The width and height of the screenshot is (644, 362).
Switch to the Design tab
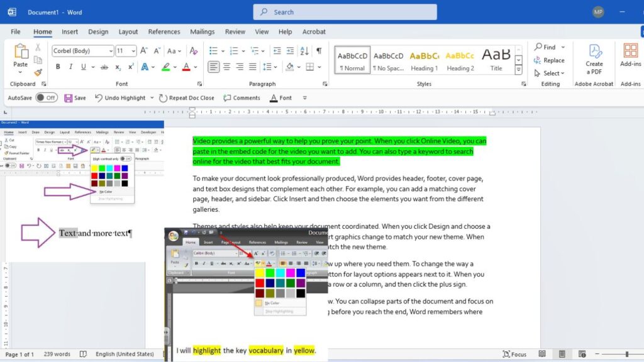point(98,31)
